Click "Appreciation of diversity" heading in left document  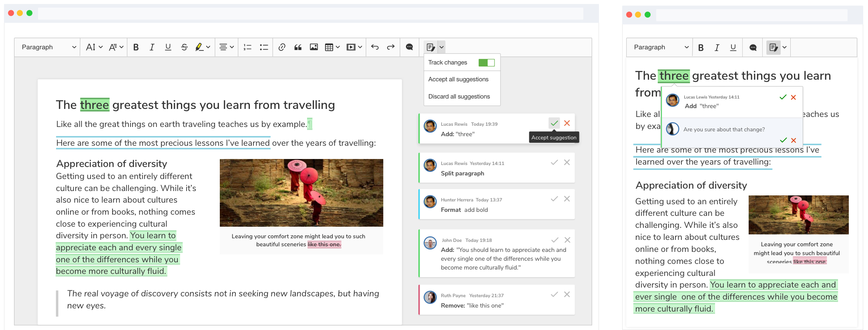tap(112, 164)
